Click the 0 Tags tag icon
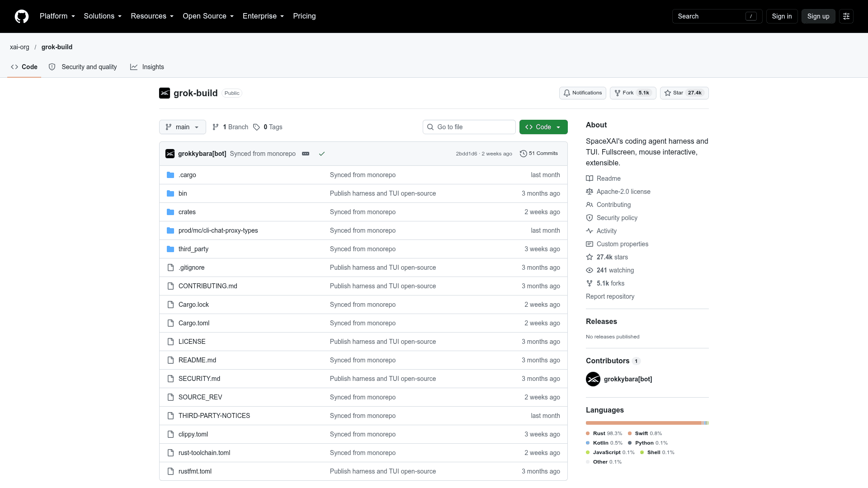The width and height of the screenshot is (868, 488). click(x=256, y=127)
